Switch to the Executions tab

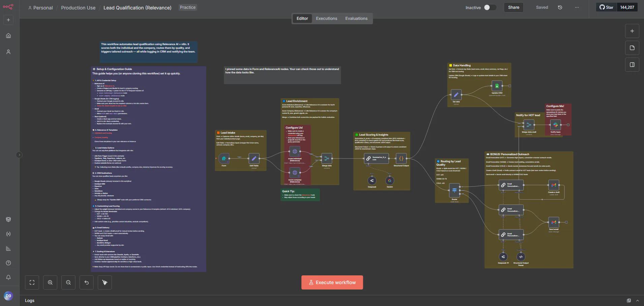pyautogui.click(x=326, y=19)
